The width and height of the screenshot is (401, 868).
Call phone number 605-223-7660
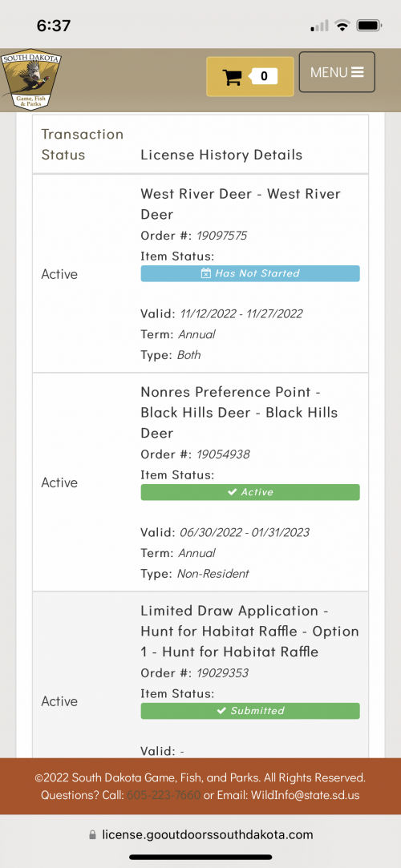click(x=164, y=795)
